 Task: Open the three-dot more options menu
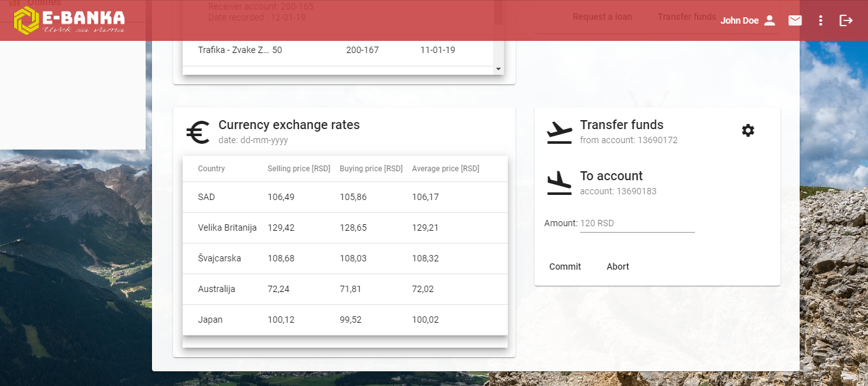pyautogui.click(x=821, y=20)
